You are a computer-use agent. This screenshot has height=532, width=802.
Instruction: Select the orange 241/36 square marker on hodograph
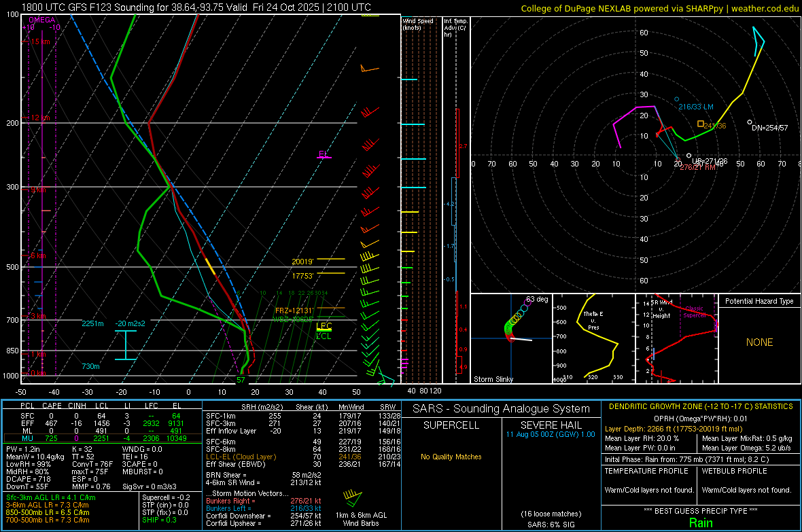point(701,124)
